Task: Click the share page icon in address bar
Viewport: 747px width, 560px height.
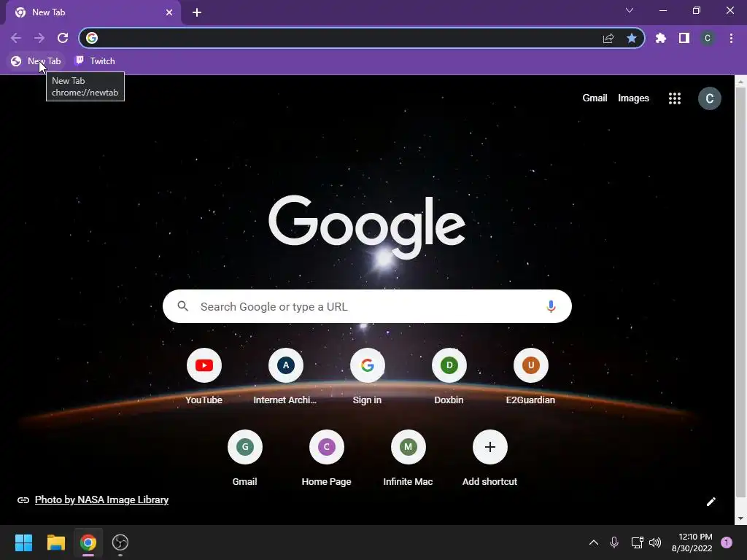Action: click(608, 38)
